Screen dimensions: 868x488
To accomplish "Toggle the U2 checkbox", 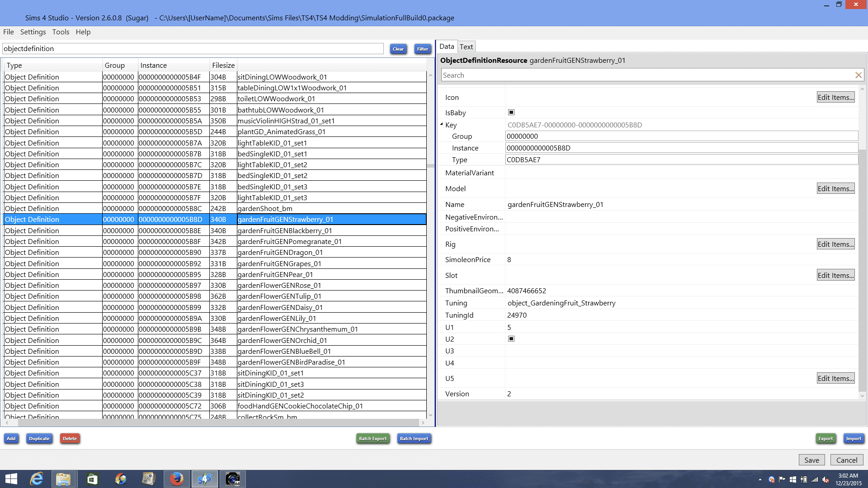I will point(512,338).
